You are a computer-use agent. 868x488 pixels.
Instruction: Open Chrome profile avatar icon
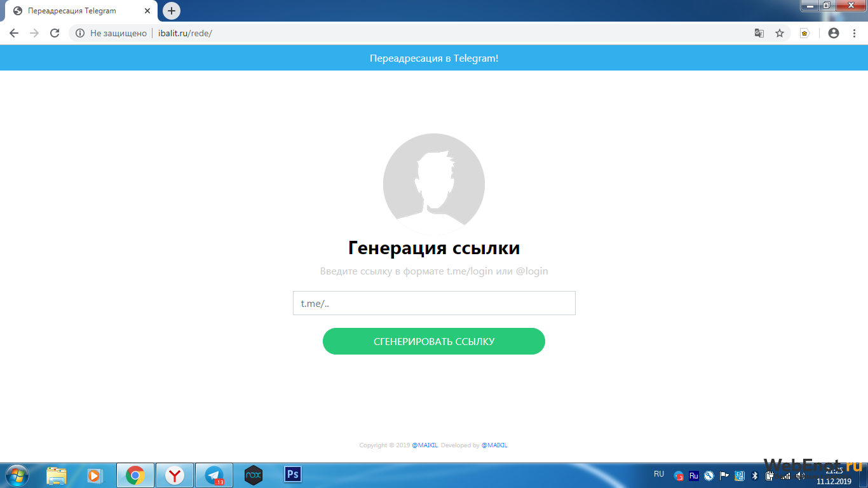pos(834,33)
